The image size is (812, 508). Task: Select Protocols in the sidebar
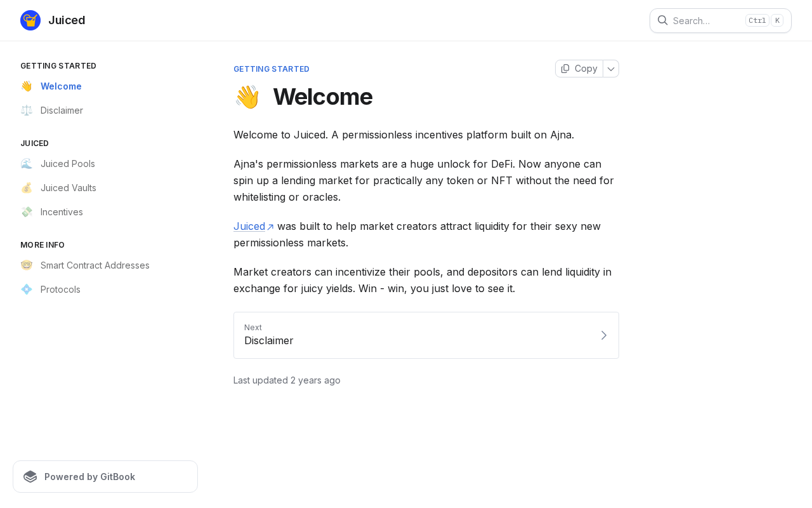tap(105, 290)
